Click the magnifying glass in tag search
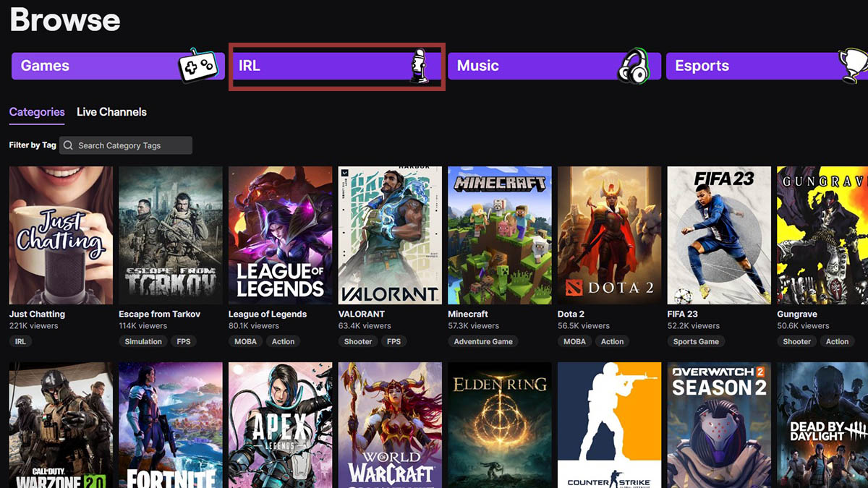This screenshot has width=868, height=488. pos(67,145)
